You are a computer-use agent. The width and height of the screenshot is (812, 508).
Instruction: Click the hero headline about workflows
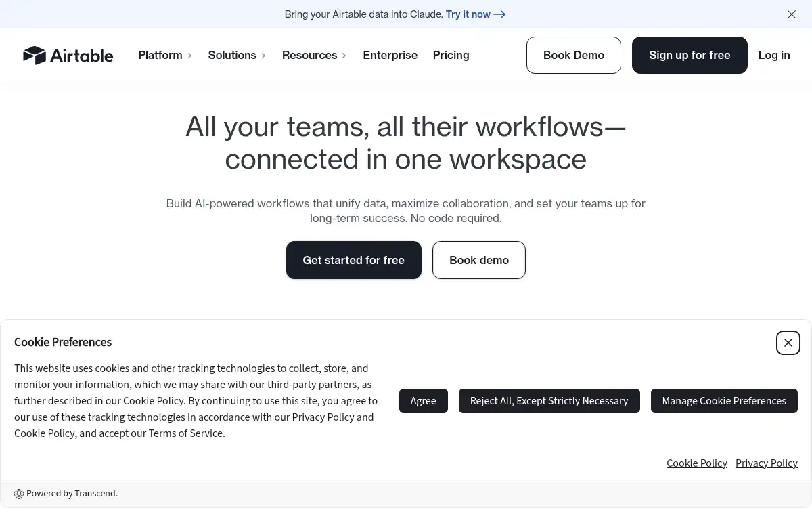406,143
